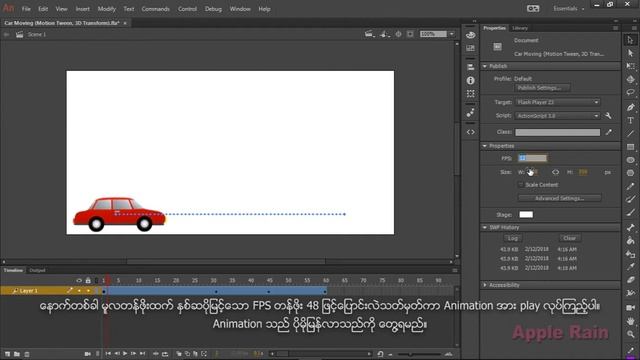Select the Oval tool
Image resolution: width=640 pixels, height=360 pixels.
coord(630,160)
